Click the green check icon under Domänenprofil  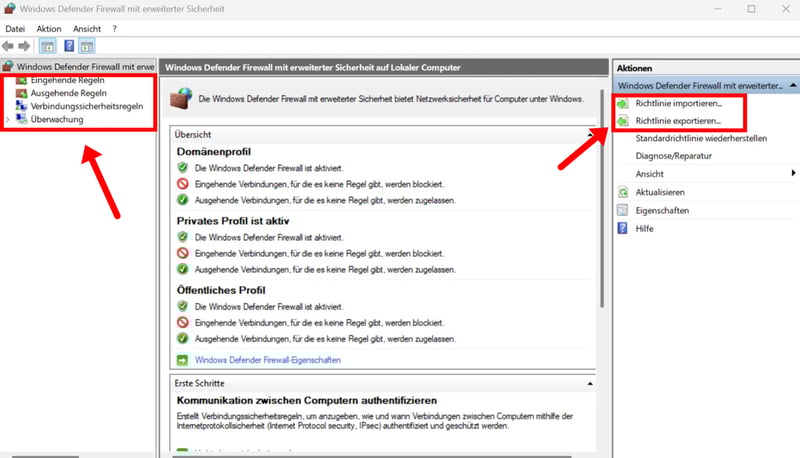183,200
